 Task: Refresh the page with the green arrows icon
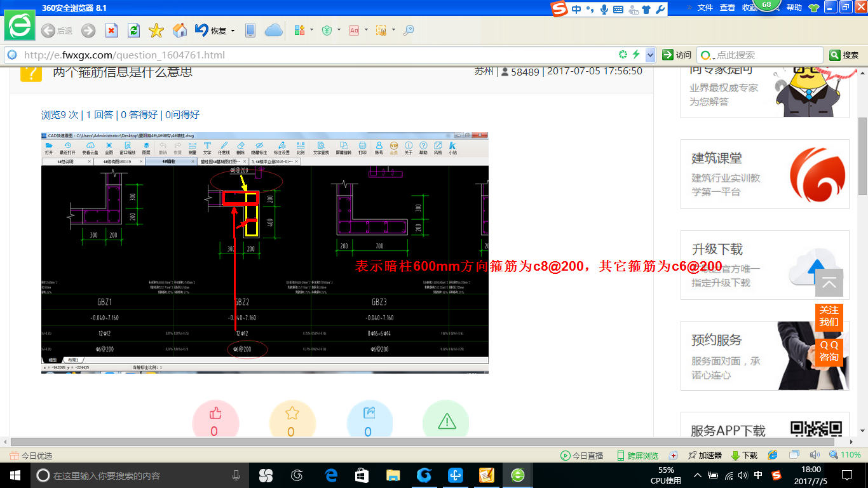pos(133,30)
